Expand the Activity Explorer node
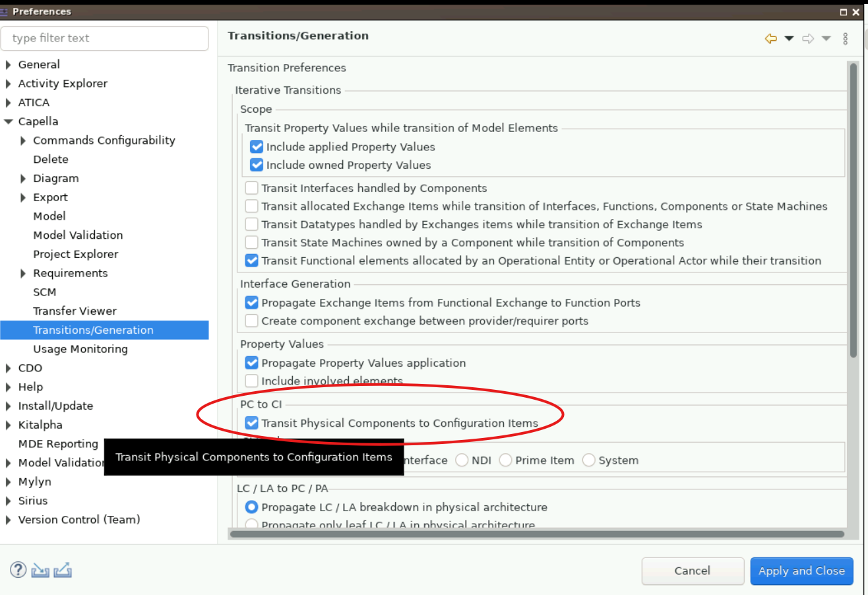The width and height of the screenshot is (868, 595). [x=9, y=84]
